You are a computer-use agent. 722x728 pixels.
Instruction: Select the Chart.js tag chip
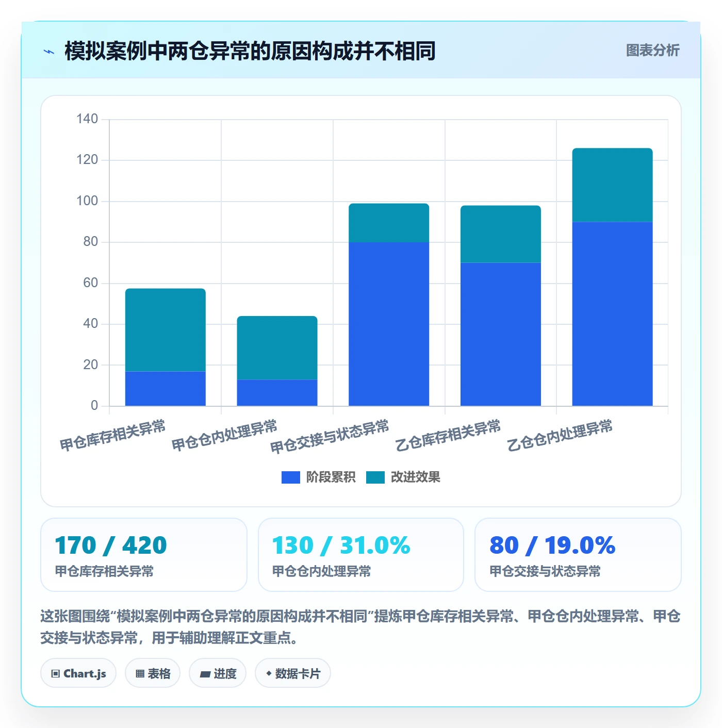[x=78, y=673]
